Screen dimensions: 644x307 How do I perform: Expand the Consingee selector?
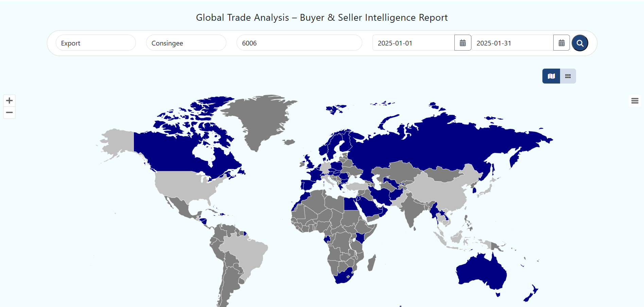click(186, 43)
